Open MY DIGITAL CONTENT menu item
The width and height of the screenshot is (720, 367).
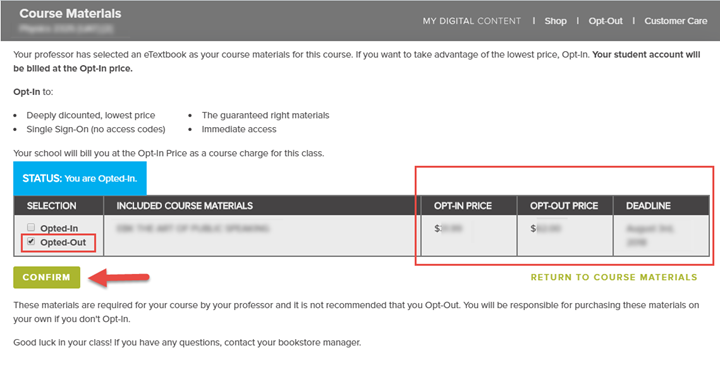click(472, 21)
